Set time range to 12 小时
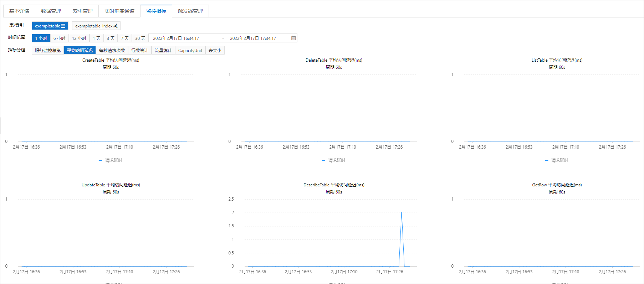 coord(79,38)
